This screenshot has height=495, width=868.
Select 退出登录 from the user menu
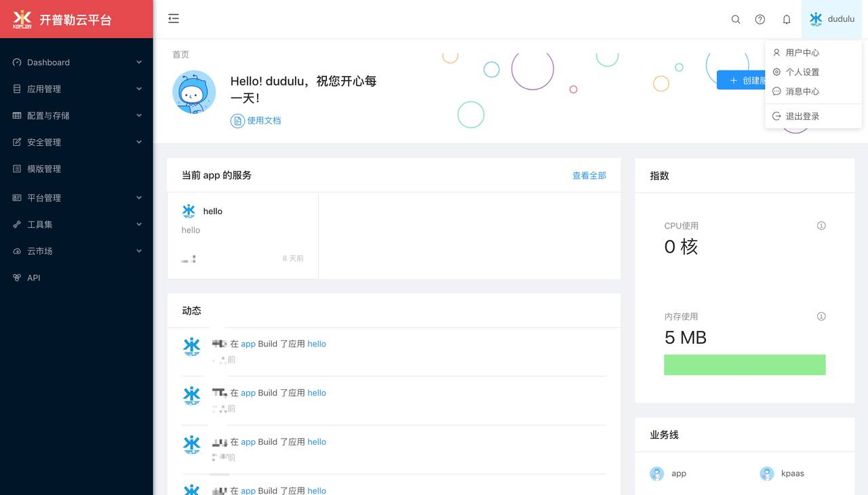(813, 117)
